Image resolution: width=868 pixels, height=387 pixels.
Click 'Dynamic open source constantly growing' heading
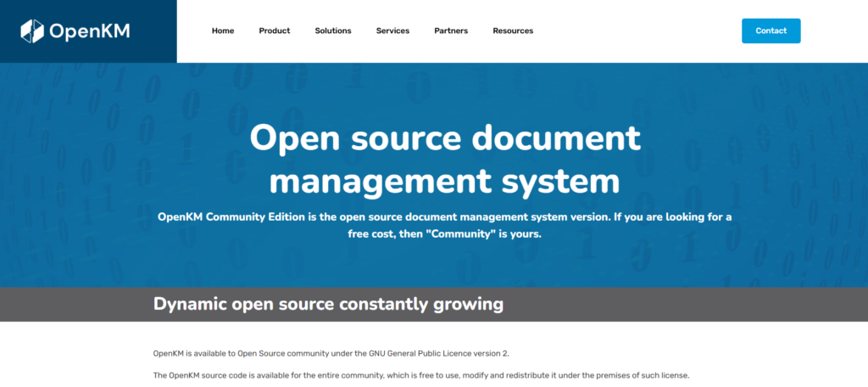[x=328, y=304]
